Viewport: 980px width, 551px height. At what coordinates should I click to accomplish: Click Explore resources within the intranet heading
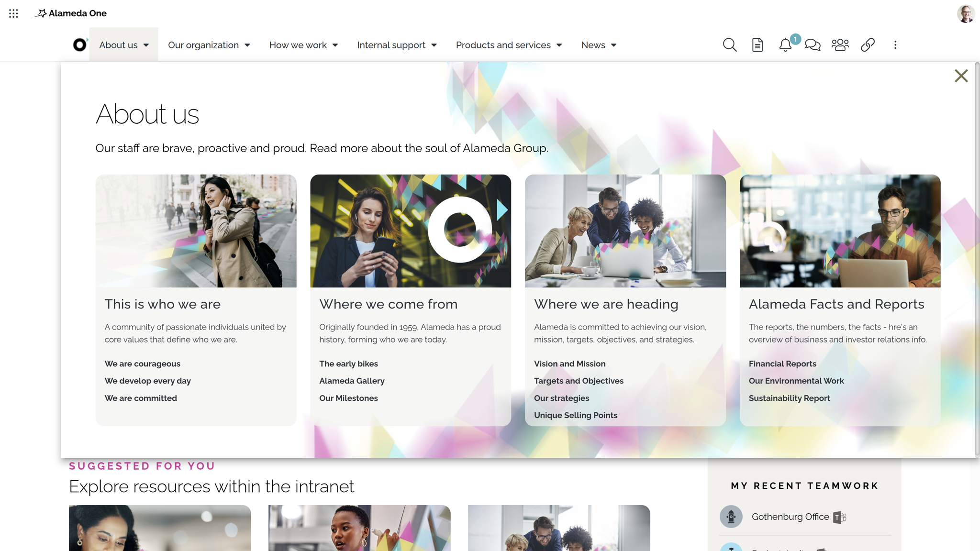pos(212,486)
